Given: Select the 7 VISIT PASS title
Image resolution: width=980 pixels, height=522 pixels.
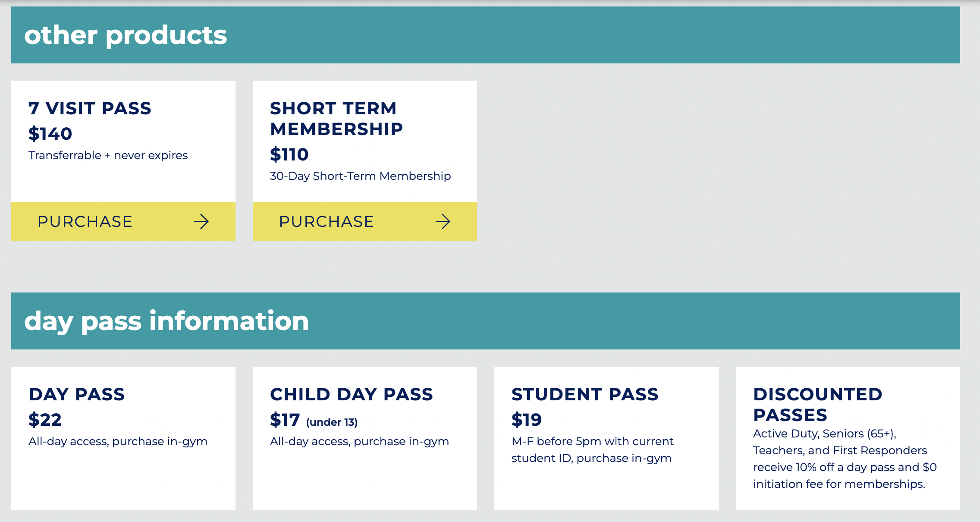Looking at the screenshot, I should coord(90,108).
